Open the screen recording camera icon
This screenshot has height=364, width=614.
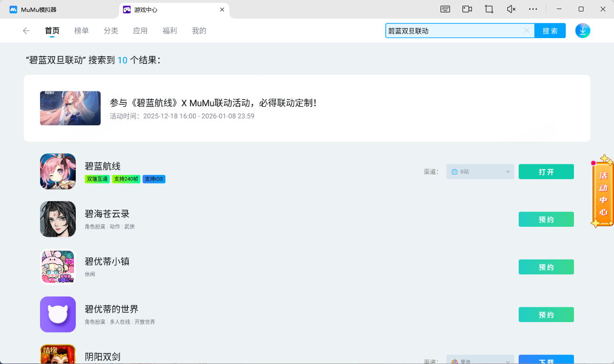467,9
